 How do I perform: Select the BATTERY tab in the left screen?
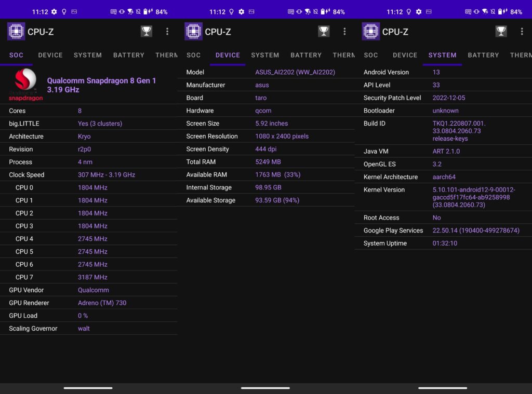tap(129, 55)
